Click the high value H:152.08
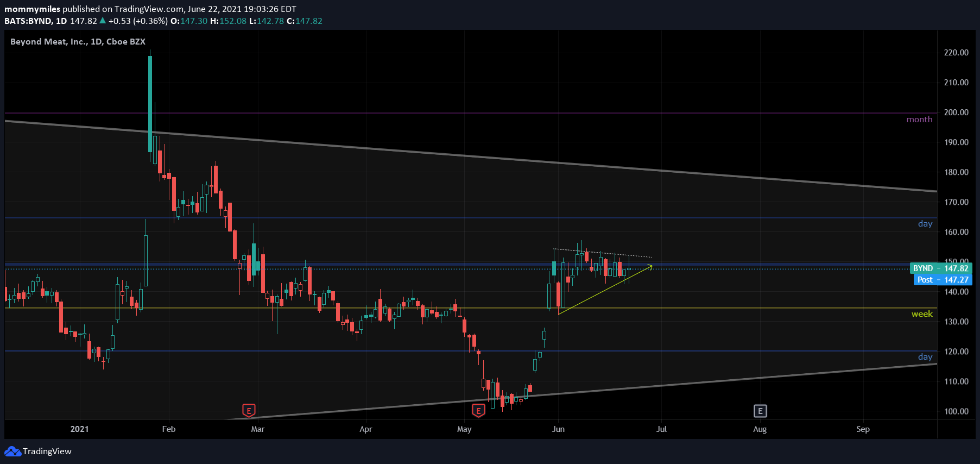Image resolution: width=980 pixels, height=464 pixels. click(228, 21)
